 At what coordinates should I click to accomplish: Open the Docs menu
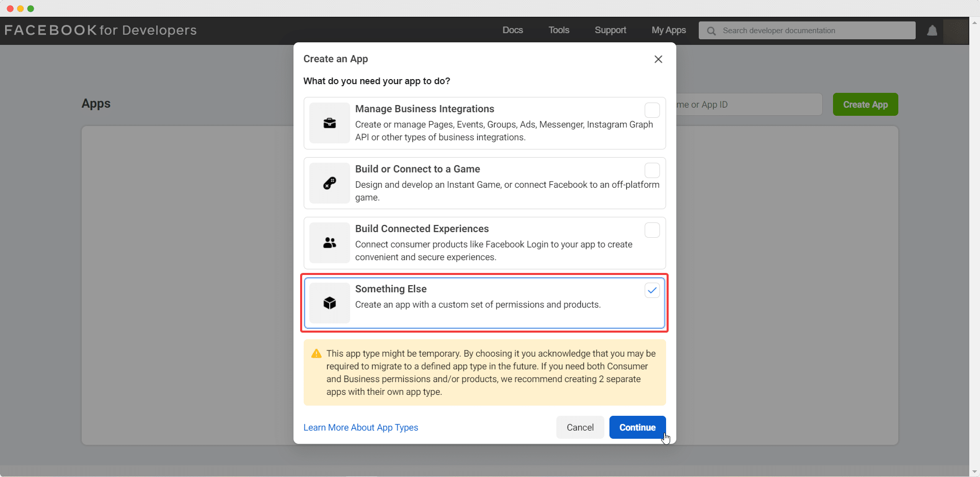click(512, 30)
